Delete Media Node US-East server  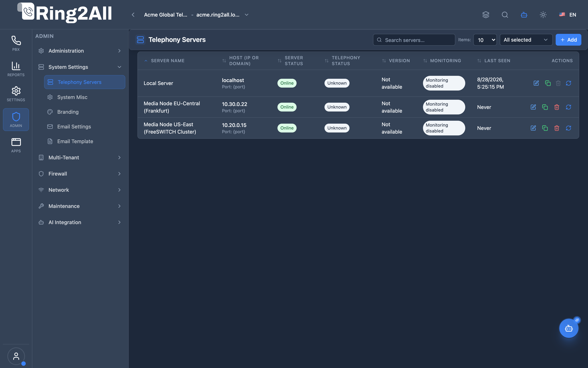(x=557, y=128)
